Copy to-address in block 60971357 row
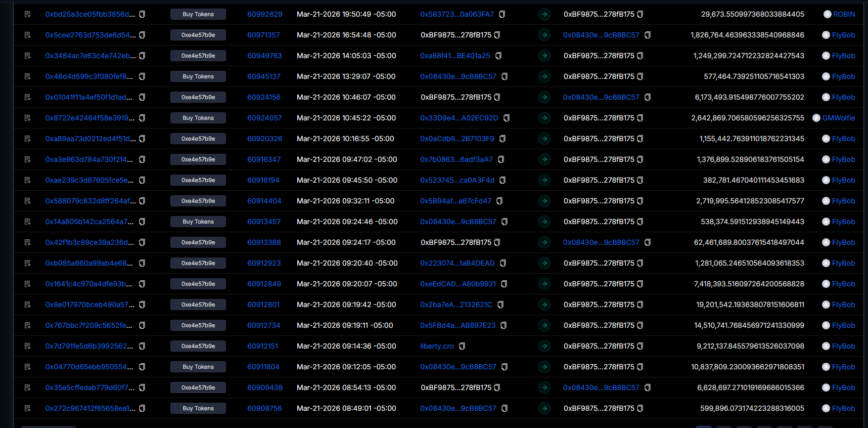Viewport: 868px width, 428px height. pos(648,35)
